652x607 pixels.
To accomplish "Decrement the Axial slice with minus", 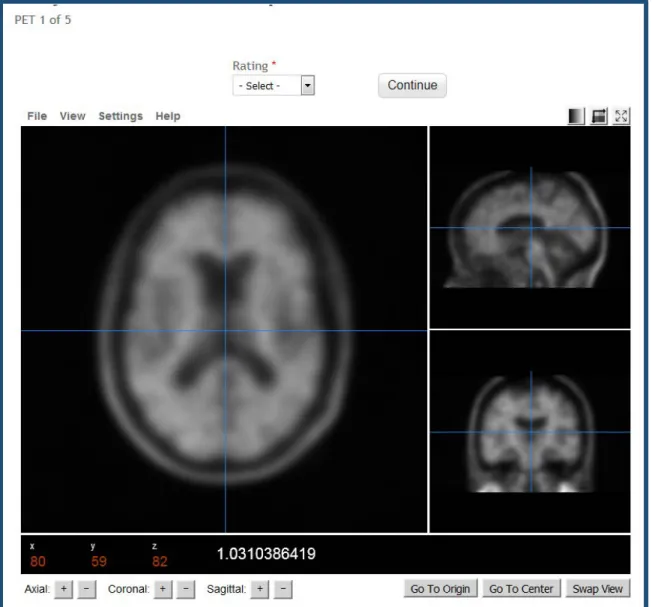I will click(x=86, y=589).
